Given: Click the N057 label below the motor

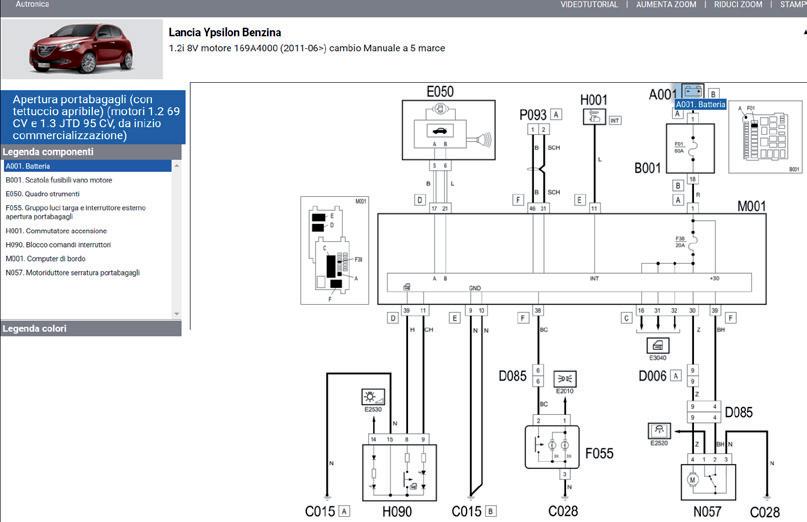Looking at the screenshot, I should (x=707, y=511).
